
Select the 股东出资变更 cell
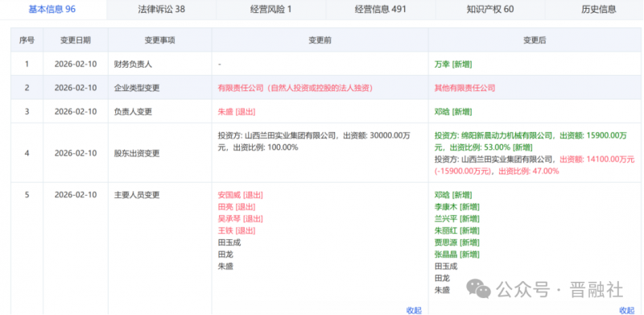click(159, 153)
